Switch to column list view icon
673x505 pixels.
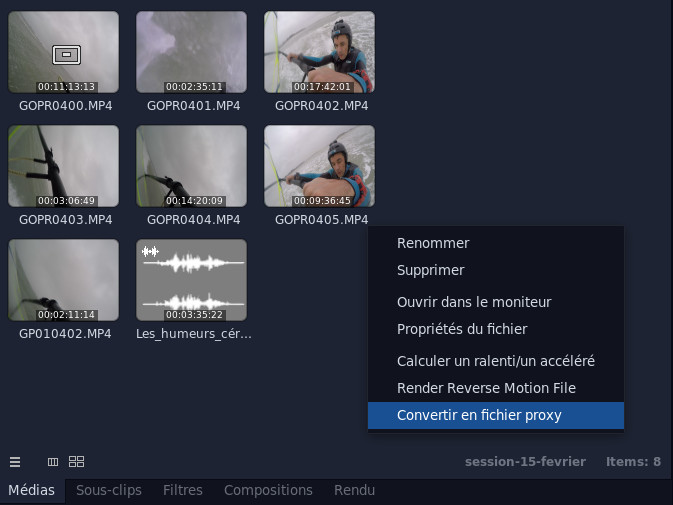tap(53, 462)
